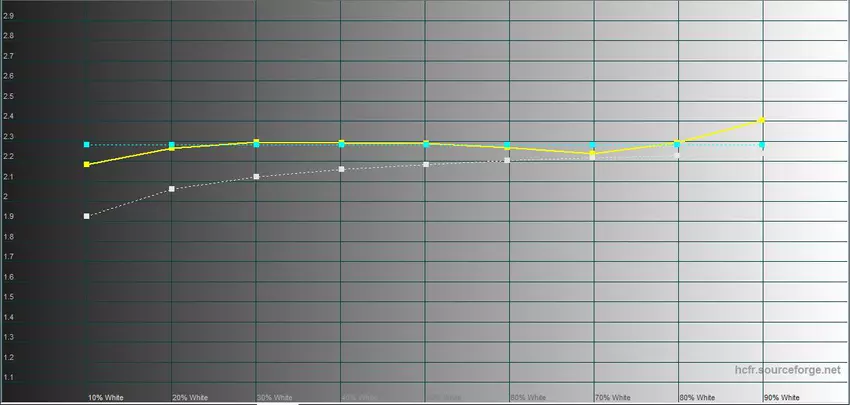
Task: Click the 1.1 gamma value on y-axis
Action: pyautogui.click(x=8, y=377)
